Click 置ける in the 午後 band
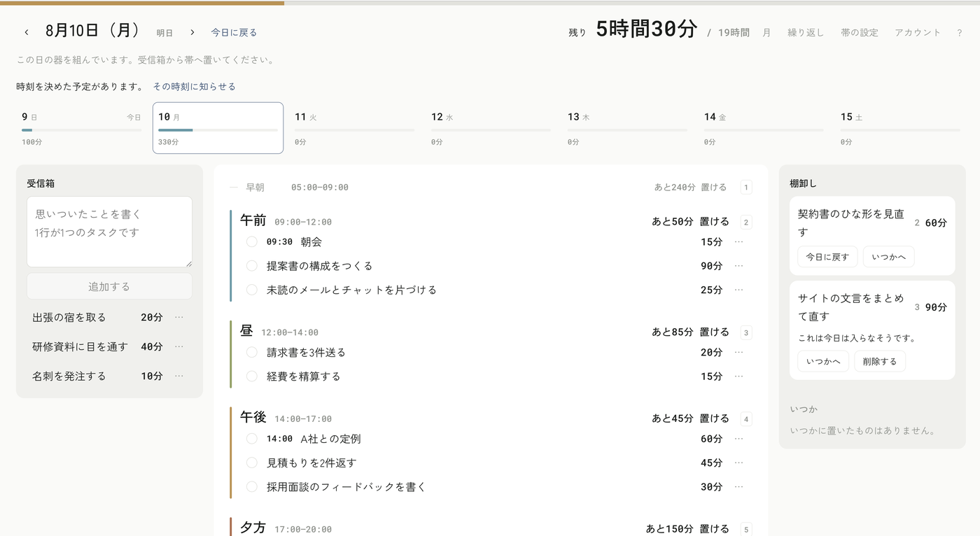 pyautogui.click(x=714, y=418)
